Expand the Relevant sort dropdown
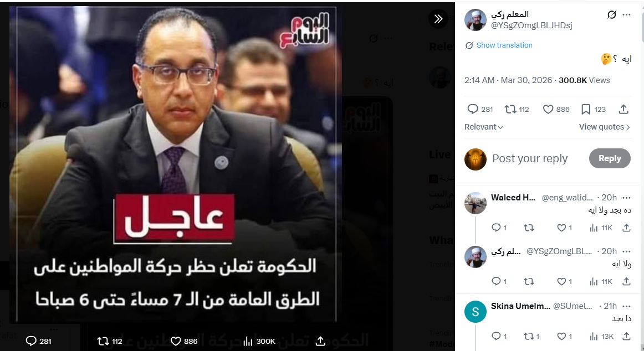The image size is (644, 351). (484, 127)
